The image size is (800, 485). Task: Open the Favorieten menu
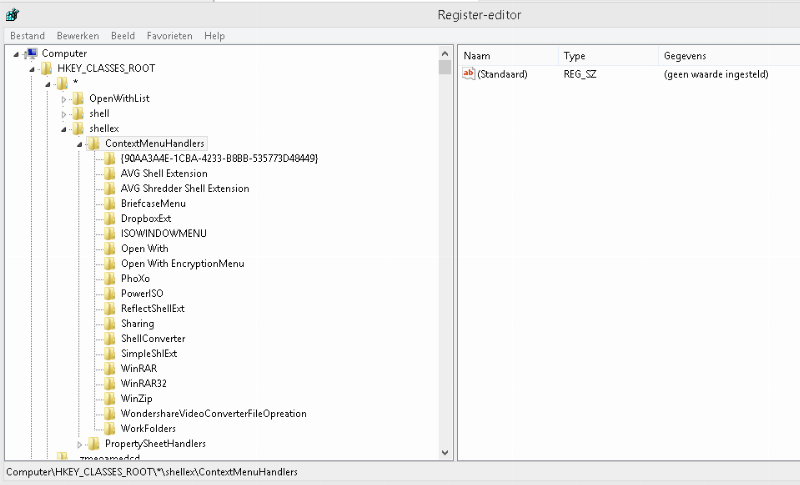(x=169, y=35)
